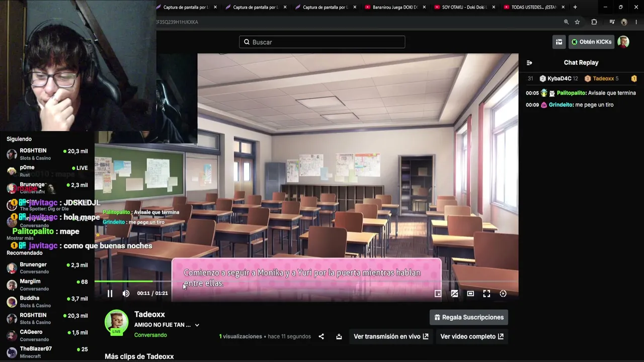
Task: Open browser zoom icon in address bar
Action: point(566,22)
